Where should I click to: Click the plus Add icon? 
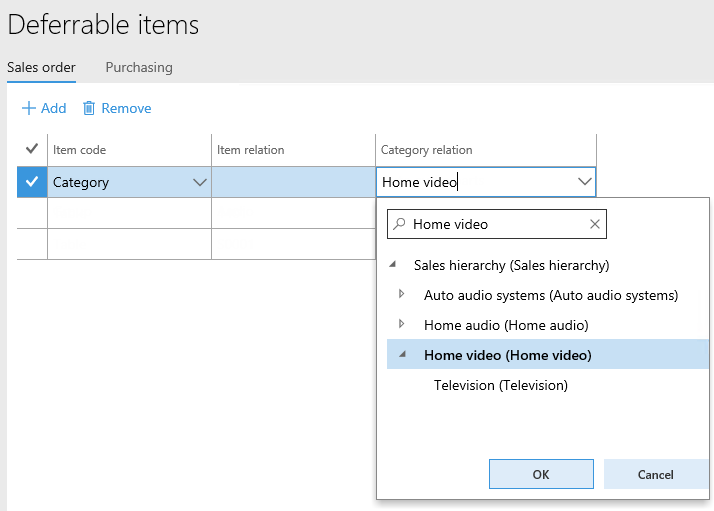tap(28, 108)
